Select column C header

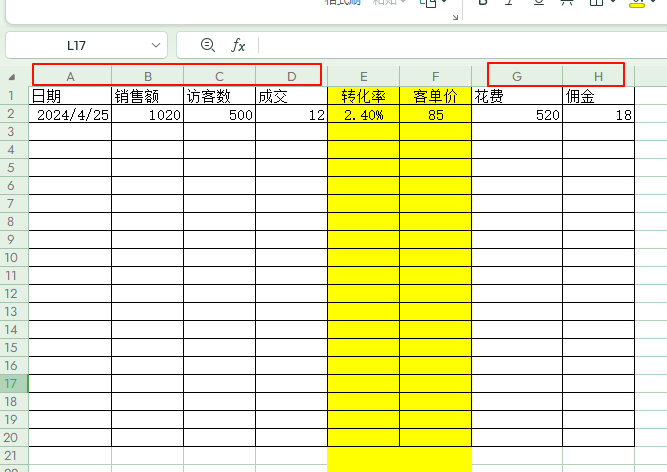(x=219, y=77)
